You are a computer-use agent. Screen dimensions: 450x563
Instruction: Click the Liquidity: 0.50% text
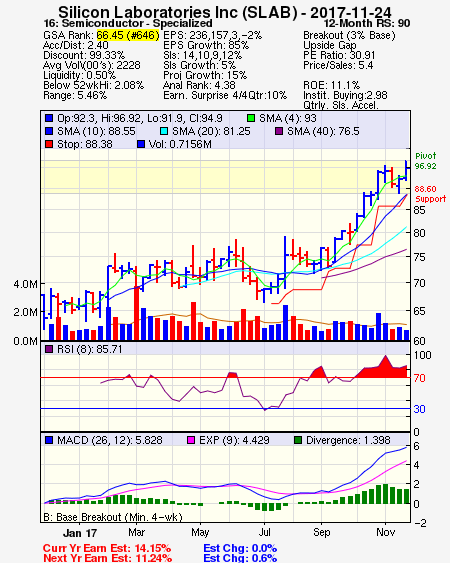click(x=79, y=75)
